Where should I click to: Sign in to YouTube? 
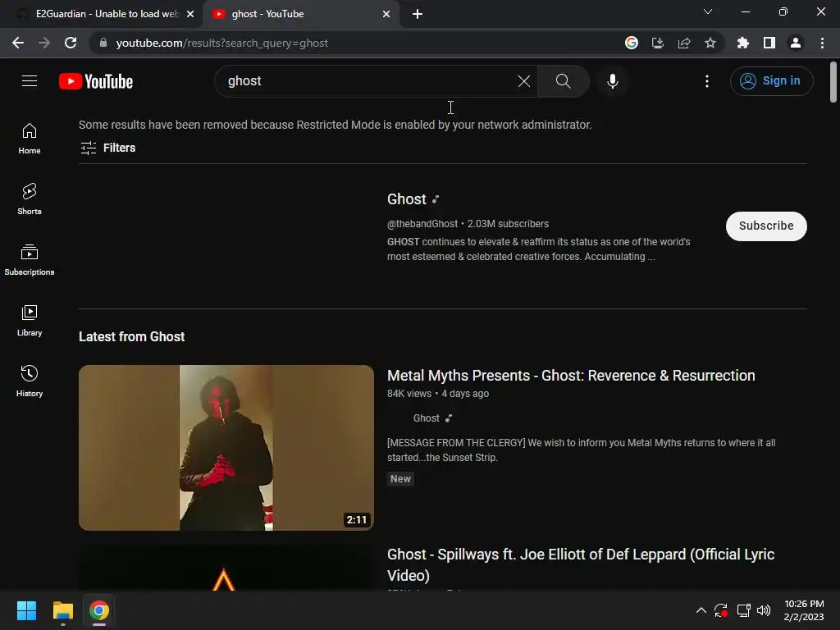(771, 81)
